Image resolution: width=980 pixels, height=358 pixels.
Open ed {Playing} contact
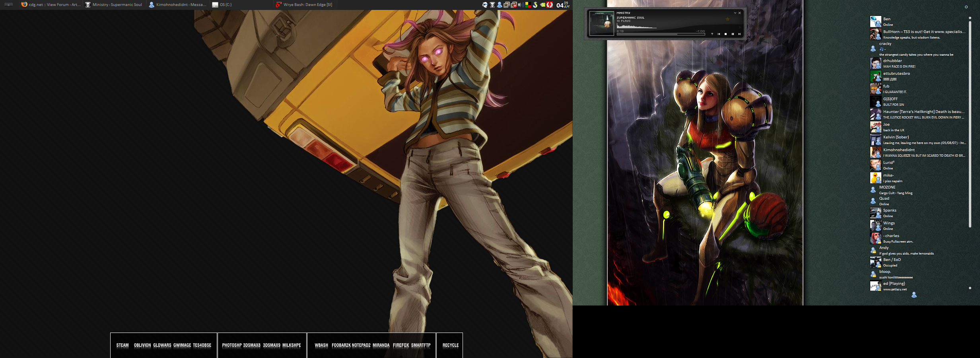tap(918, 286)
